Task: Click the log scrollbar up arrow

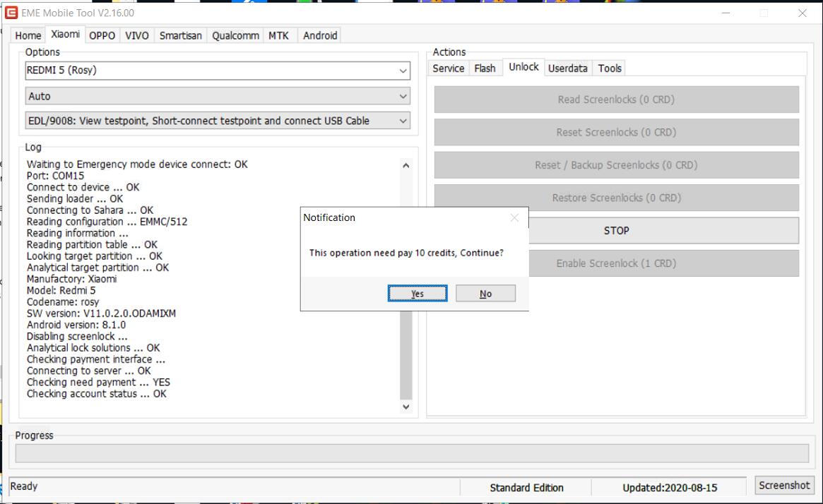Action: (x=405, y=165)
